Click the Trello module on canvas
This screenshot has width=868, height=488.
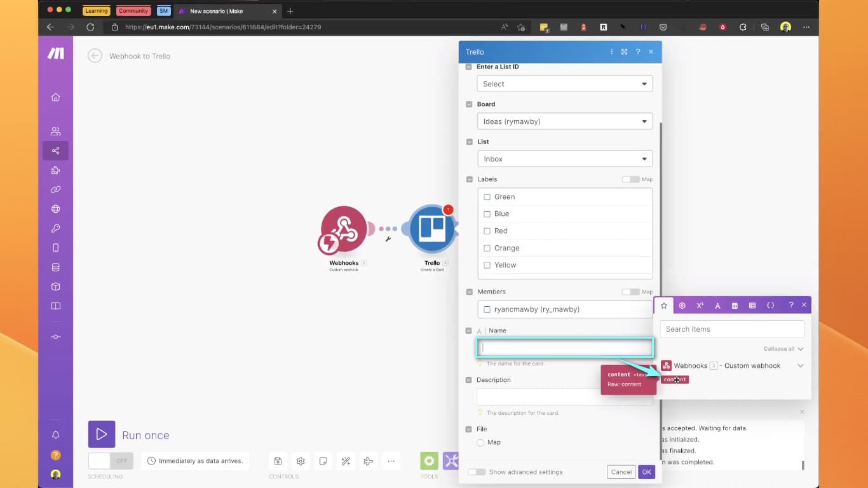click(432, 229)
